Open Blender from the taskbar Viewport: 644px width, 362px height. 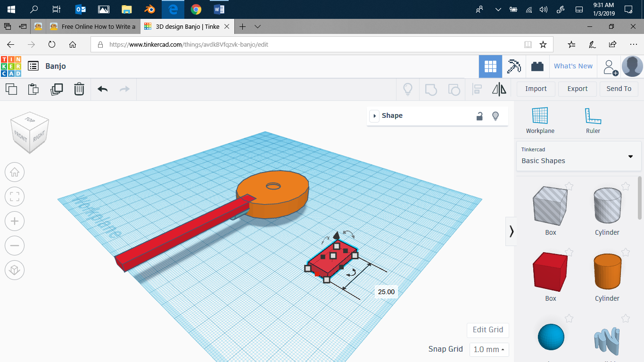150,9
